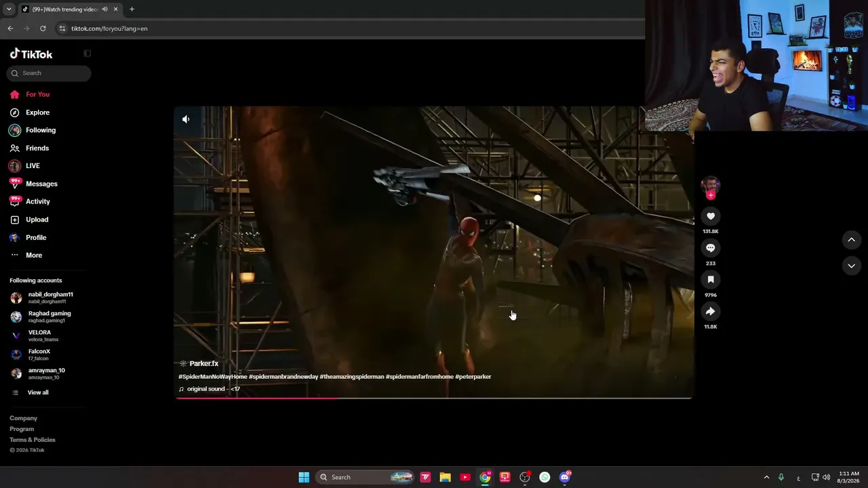Screen dimensions: 868x488
Task: Open the network icon in system tray
Action: tap(815, 477)
